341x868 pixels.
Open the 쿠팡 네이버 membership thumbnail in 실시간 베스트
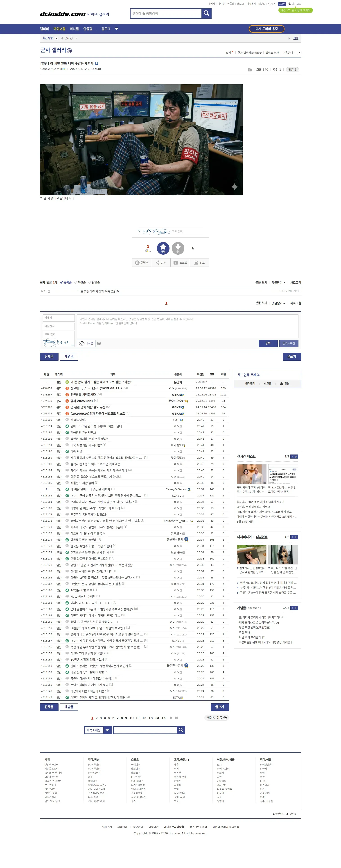point(251,474)
